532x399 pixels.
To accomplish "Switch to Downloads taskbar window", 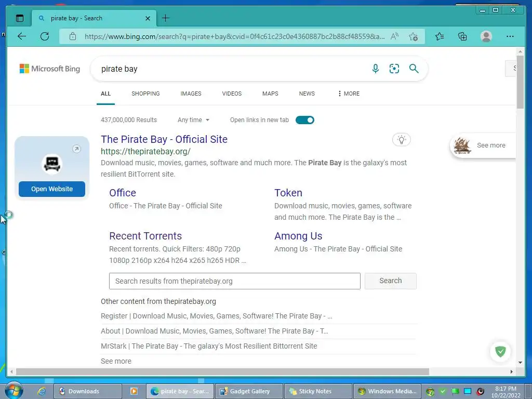I will tap(87, 391).
